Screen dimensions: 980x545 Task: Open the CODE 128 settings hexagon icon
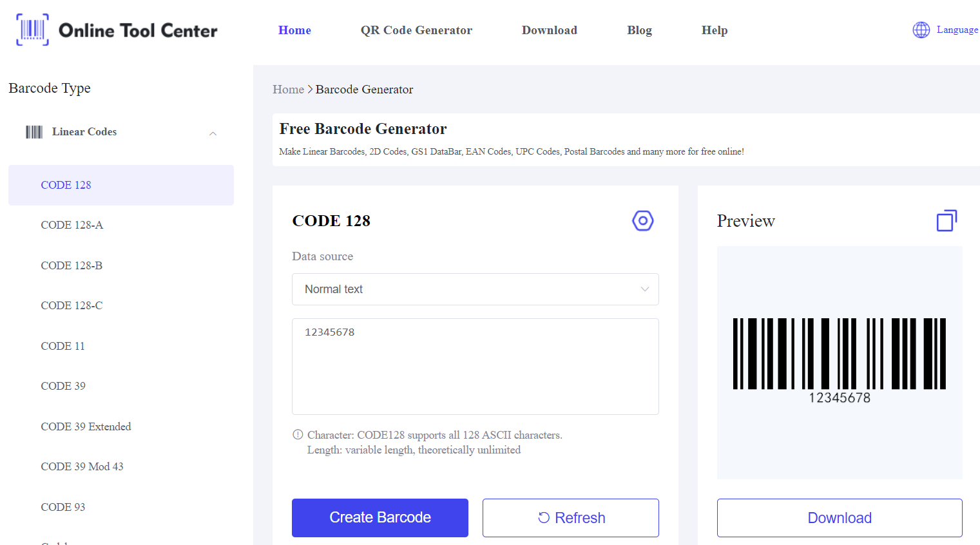pos(642,221)
